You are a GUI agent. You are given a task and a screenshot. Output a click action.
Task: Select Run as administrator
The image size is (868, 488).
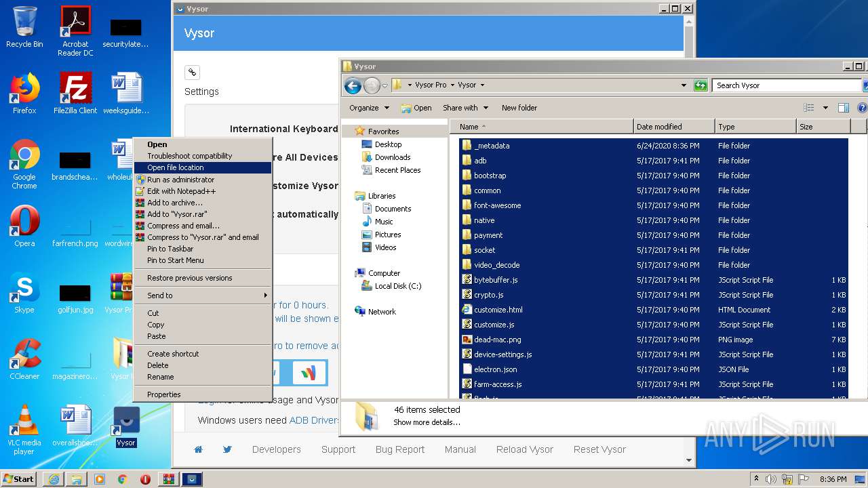pos(203,180)
